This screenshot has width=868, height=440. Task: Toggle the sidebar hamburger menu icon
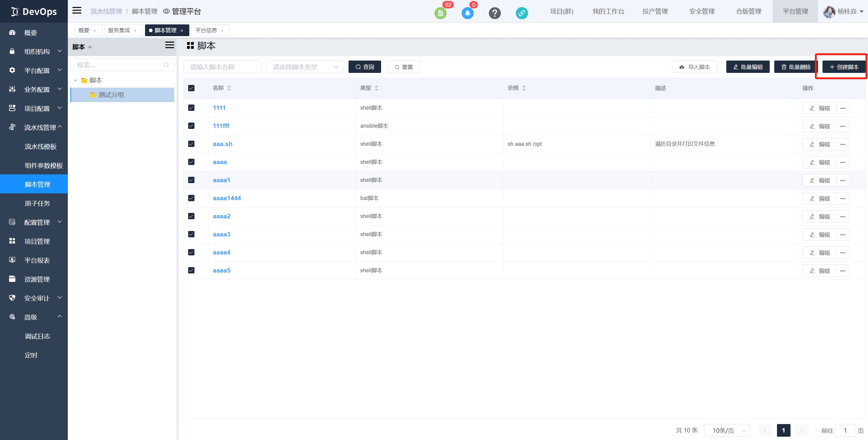pos(77,11)
